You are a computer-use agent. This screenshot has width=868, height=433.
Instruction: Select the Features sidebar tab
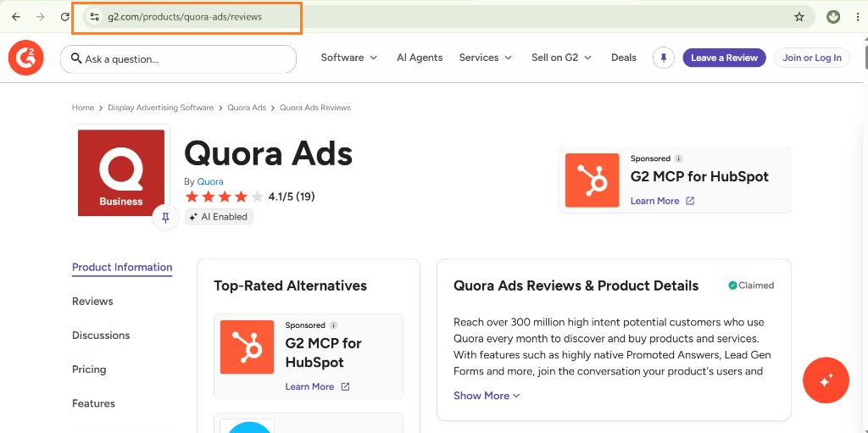[x=93, y=403]
